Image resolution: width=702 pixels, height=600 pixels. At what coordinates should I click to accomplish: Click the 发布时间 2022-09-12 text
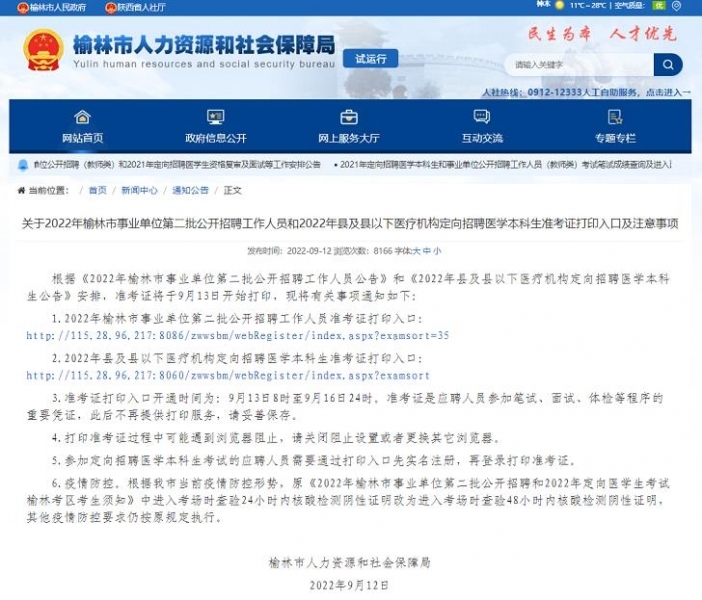290,251
